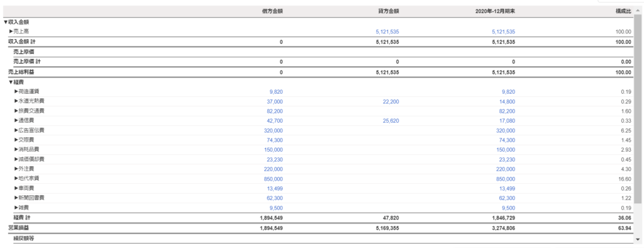Open 水道光熱費 debit amount 37,000
The image size is (644, 248).
coord(275,101)
